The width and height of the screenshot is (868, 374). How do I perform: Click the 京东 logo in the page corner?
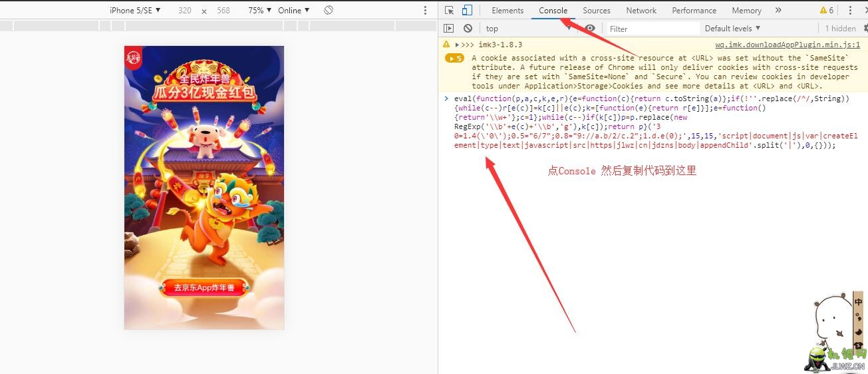point(133,58)
